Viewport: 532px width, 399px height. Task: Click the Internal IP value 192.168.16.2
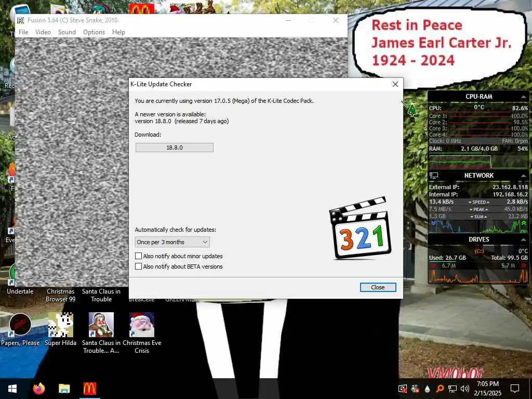coord(510,194)
